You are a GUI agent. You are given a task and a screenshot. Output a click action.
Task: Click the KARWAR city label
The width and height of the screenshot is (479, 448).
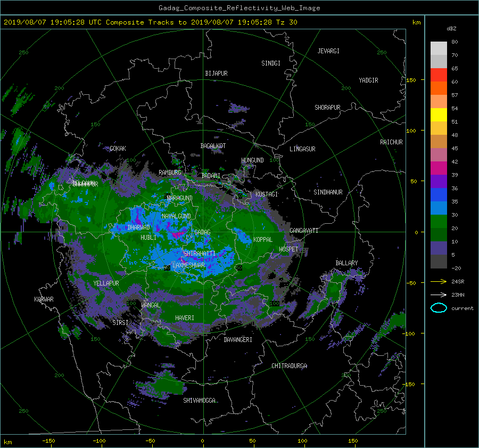(x=44, y=299)
